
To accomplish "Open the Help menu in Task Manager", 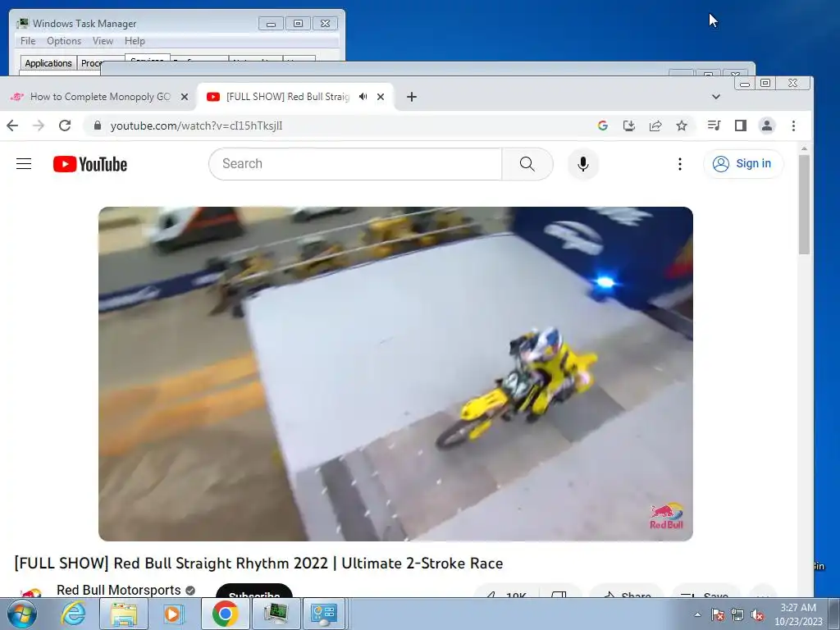I will (135, 41).
